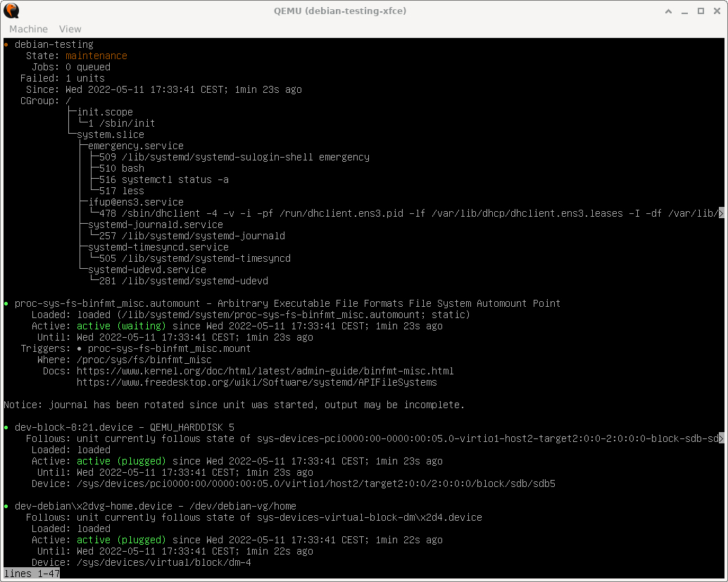
Task: Click "Failed: 1 units" line
Action: coord(63,78)
